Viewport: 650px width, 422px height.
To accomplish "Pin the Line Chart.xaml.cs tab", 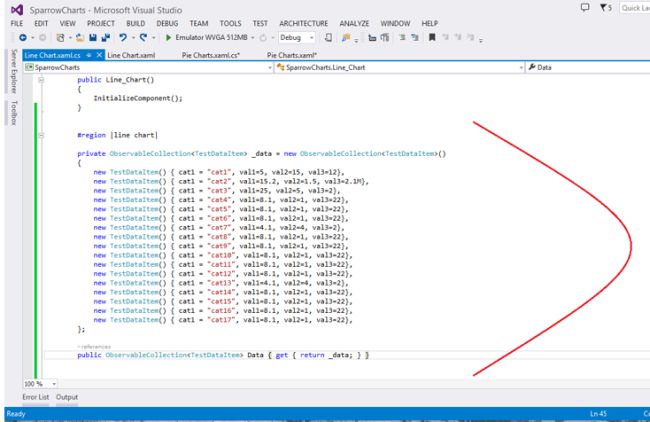I will (89, 55).
